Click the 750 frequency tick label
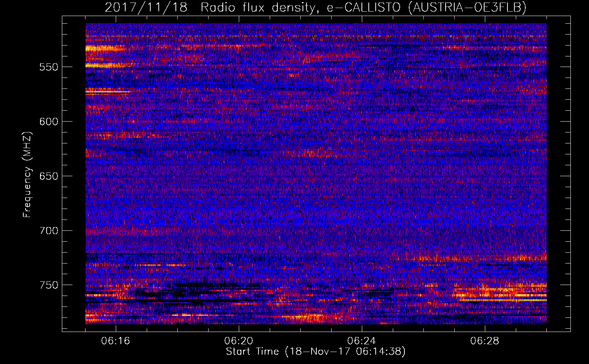This screenshot has height=364, width=589. pyautogui.click(x=49, y=285)
